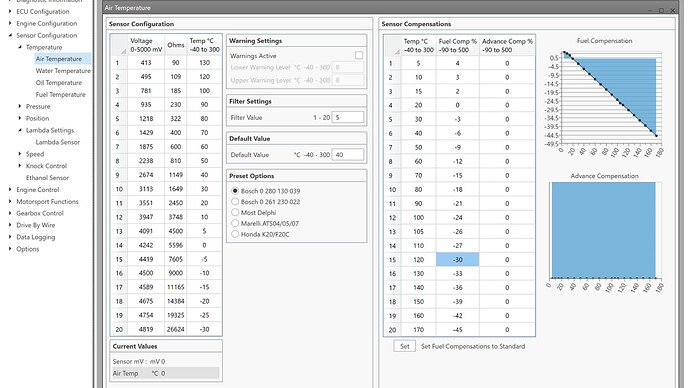Expand the Knock Control tree node

coord(20,166)
